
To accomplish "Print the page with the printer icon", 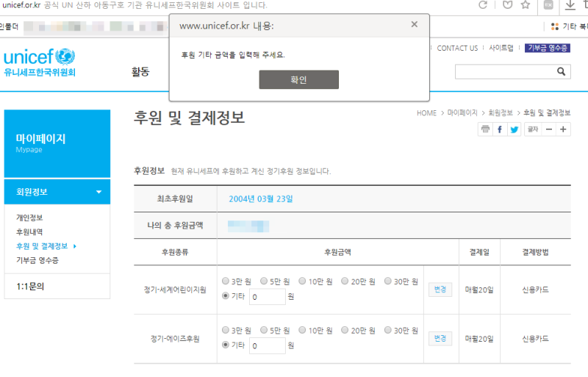I will (485, 129).
